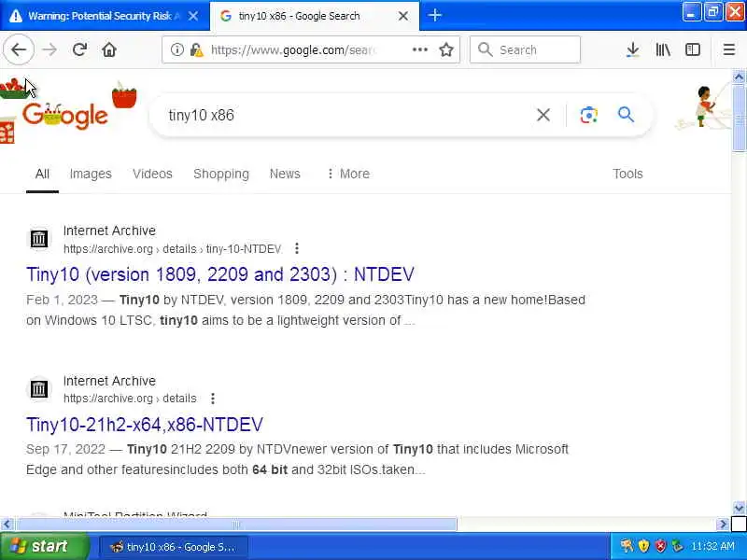This screenshot has width=747, height=560.
Task: Click the horizontal scrollbar thumb
Action: tap(236, 525)
